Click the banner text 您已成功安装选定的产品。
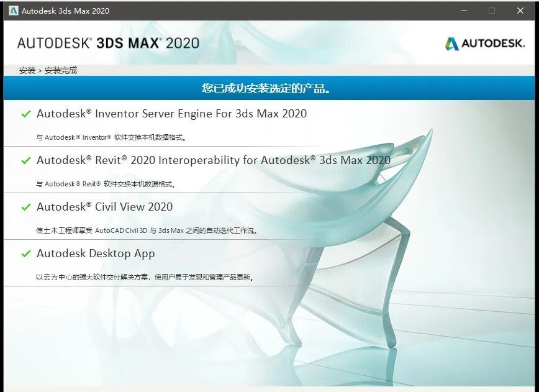Image resolution: width=539 pixels, height=392 pixels. coord(266,88)
